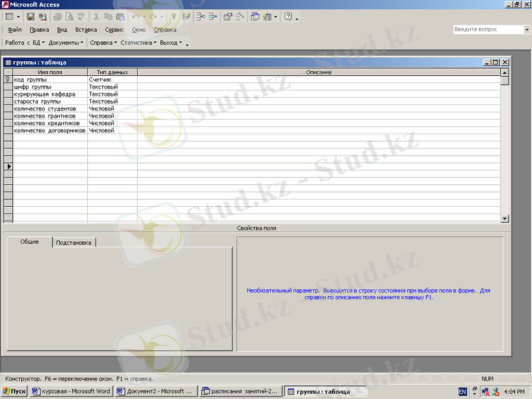Expand the View mode dropdown arrow
This screenshot has width=532, height=399.
(18, 17)
